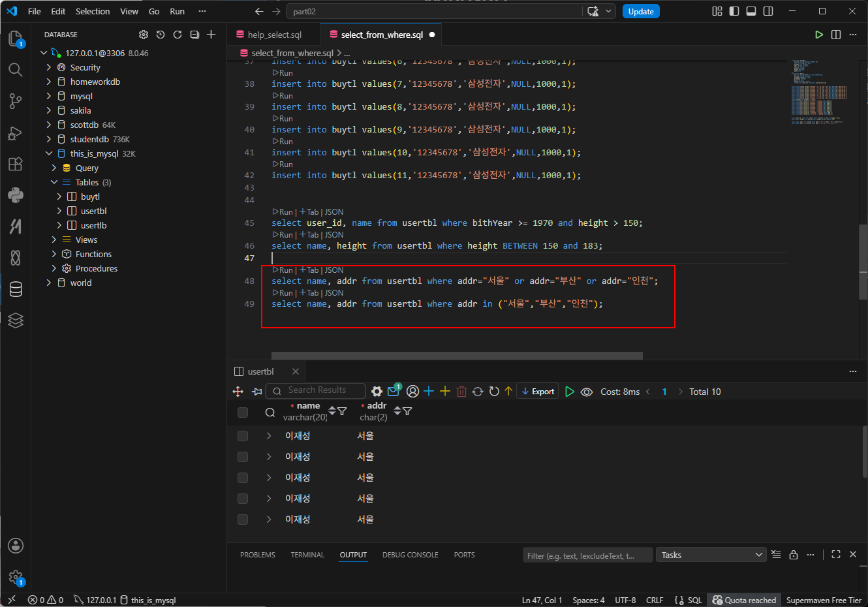Expand the first result row chevron
Image resolution: width=868 pixels, height=607 pixels.
[269, 436]
